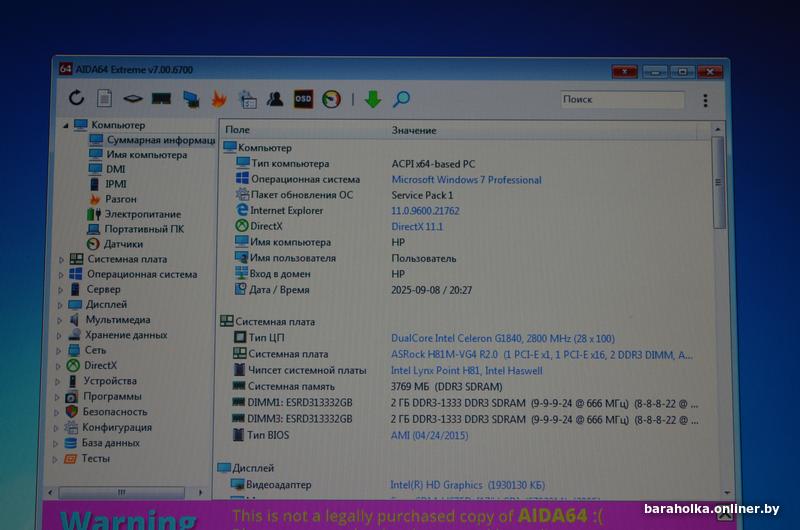Open the three-dot options menu

(x=705, y=100)
